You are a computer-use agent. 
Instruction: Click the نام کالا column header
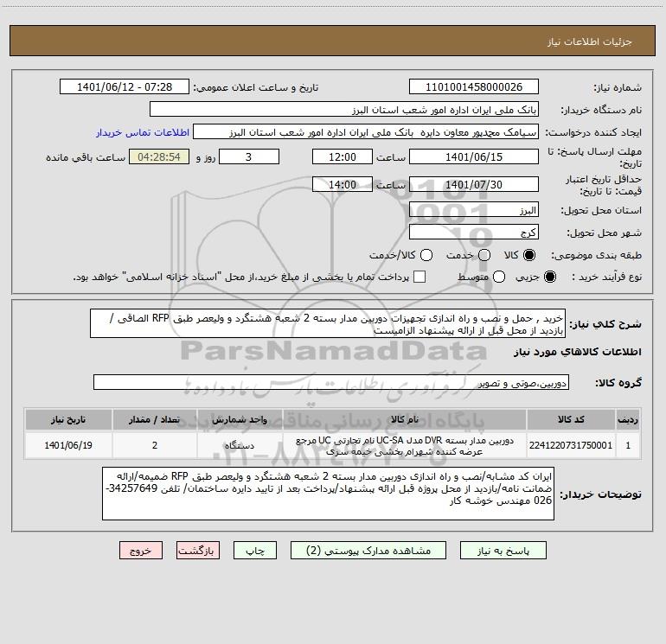tap(405, 419)
